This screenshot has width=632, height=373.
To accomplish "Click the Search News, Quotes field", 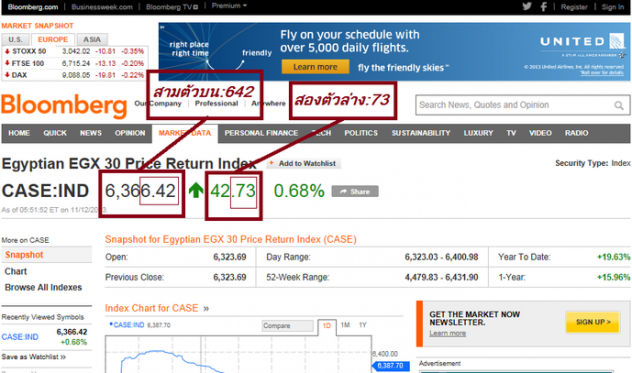I will coord(515,105).
